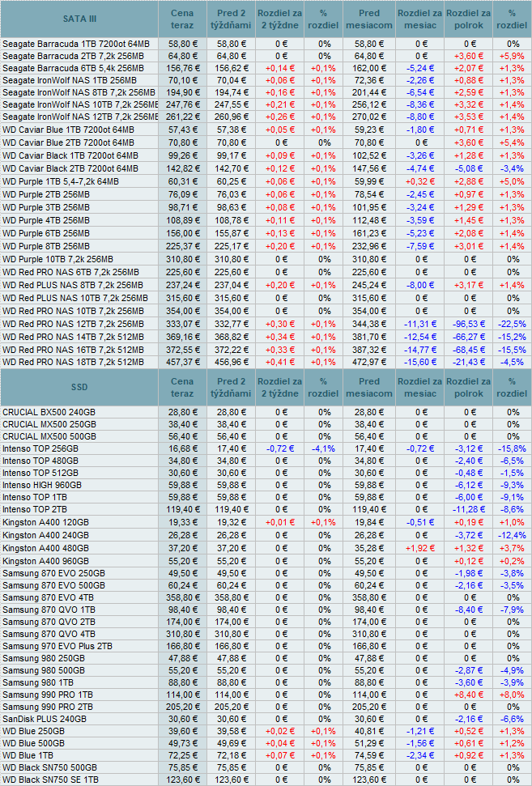Click WD Purple 10TB 7,2k 256MB name

[x=57, y=260]
